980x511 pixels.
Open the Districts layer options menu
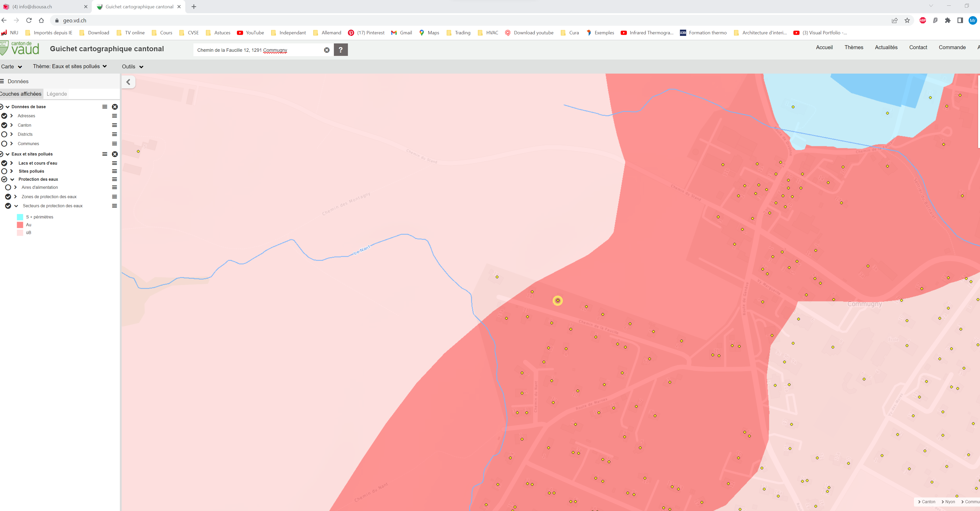coord(114,134)
